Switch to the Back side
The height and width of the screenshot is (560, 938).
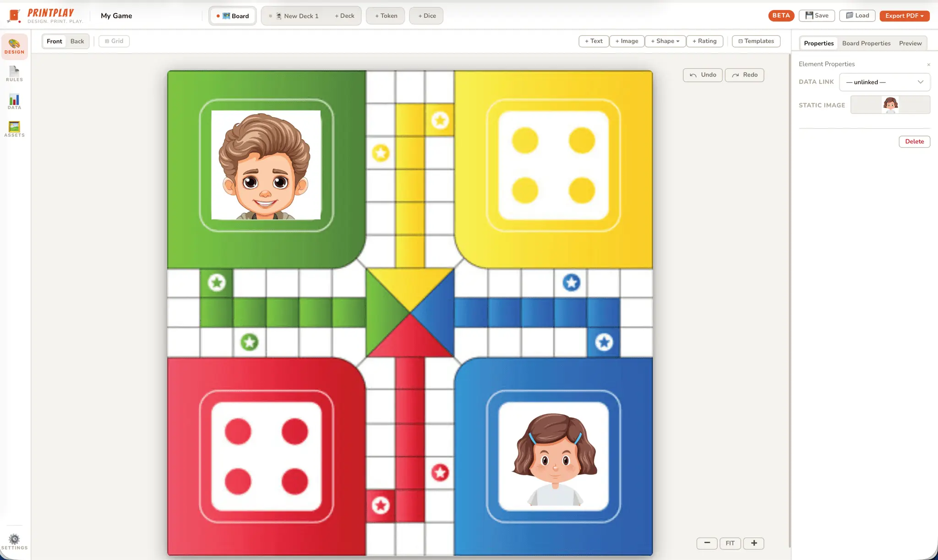[77, 41]
